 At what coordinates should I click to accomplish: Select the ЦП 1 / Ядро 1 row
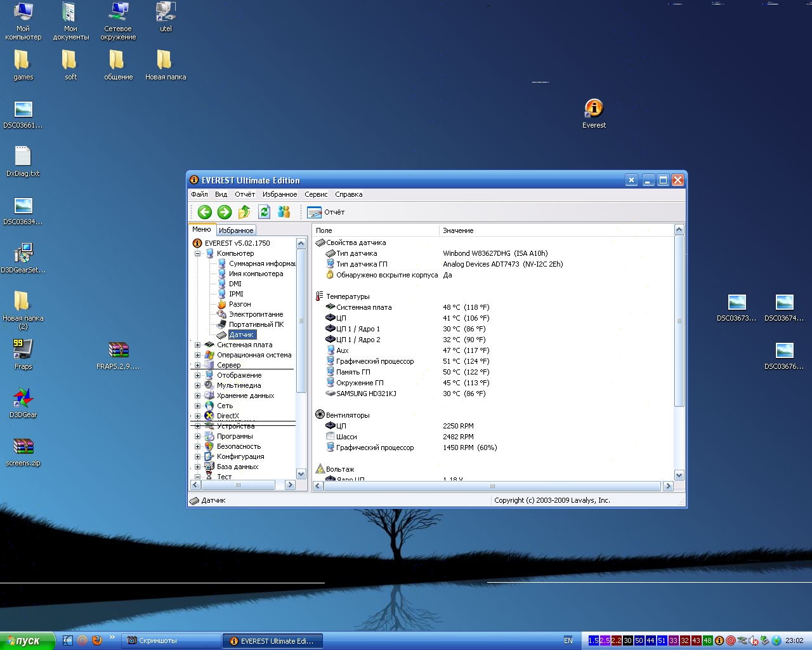coord(493,329)
